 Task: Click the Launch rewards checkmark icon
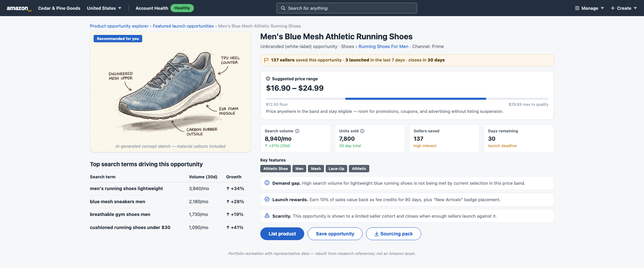click(x=267, y=199)
